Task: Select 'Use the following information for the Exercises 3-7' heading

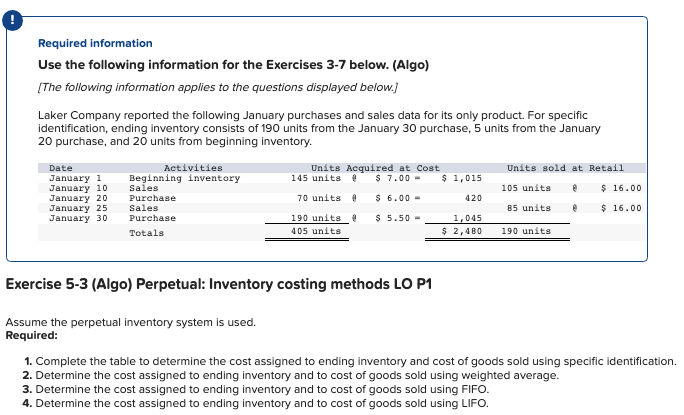Action: [233, 65]
